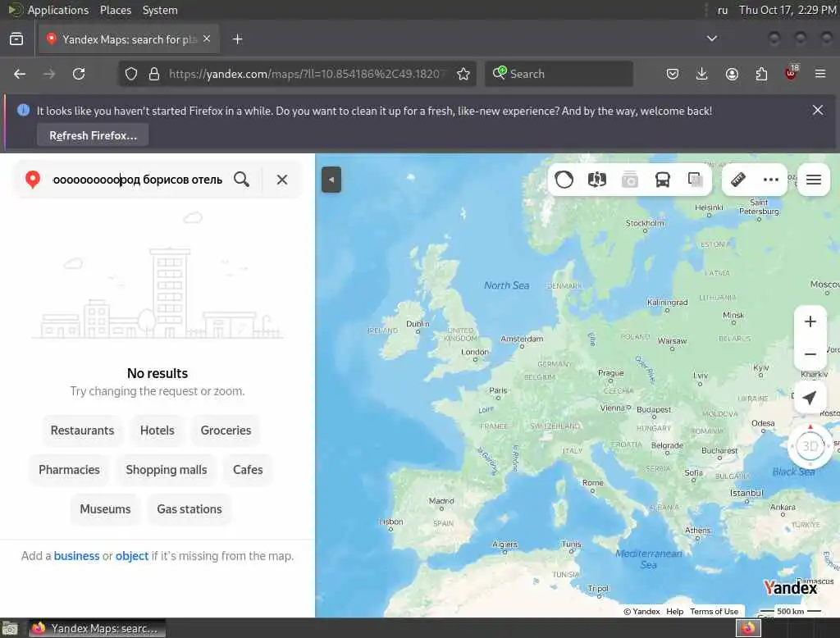This screenshot has height=638, width=840.
Task: Bookmark this page with the star icon
Action: coord(463,74)
